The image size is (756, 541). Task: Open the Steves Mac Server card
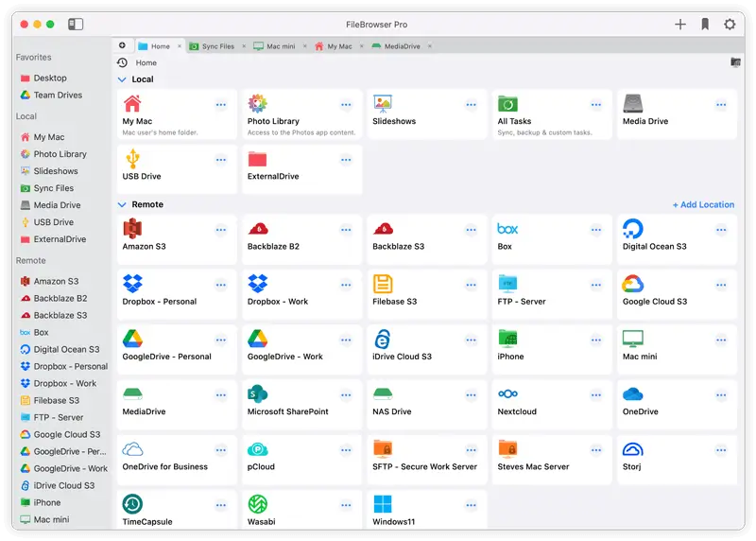(x=552, y=459)
